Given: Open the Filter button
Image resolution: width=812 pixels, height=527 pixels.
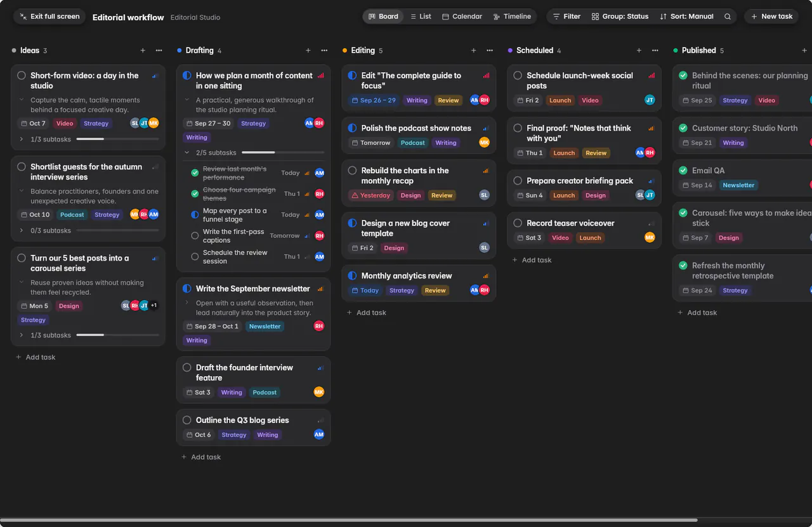Looking at the screenshot, I should [566, 16].
